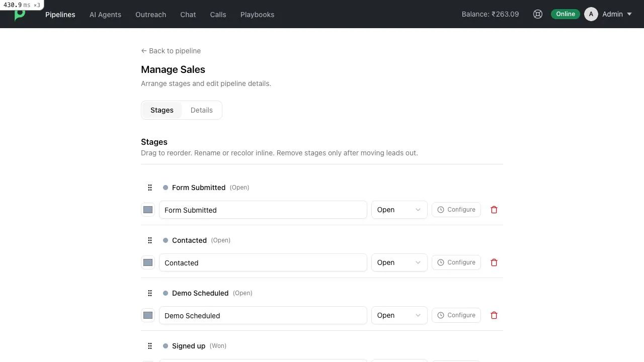This screenshot has width=644, height=362.
Task: Click the drag handle of Demo Scheduled
Action: point(149,293)
